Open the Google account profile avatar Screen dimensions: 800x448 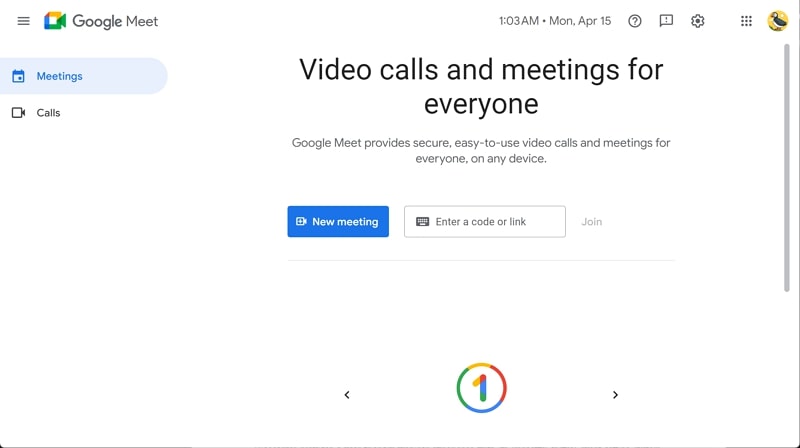(778, 21)
